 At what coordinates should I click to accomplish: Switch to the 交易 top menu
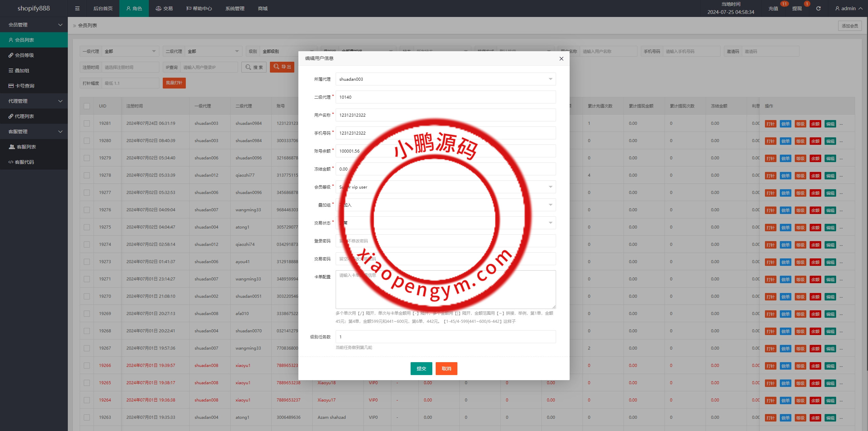click(164, 8)
